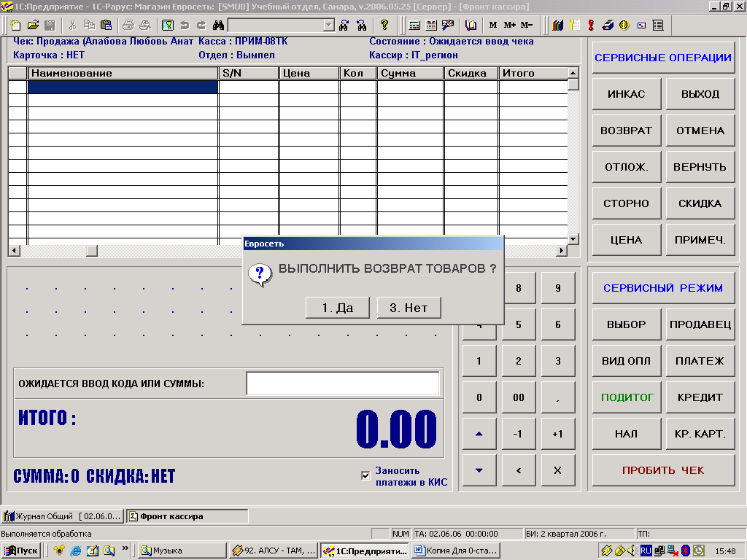Click the СЕРВИСНЫЕ ОПЕРАЦИИ button
Viewport: 747px width, 560px height.
(663, 58)
